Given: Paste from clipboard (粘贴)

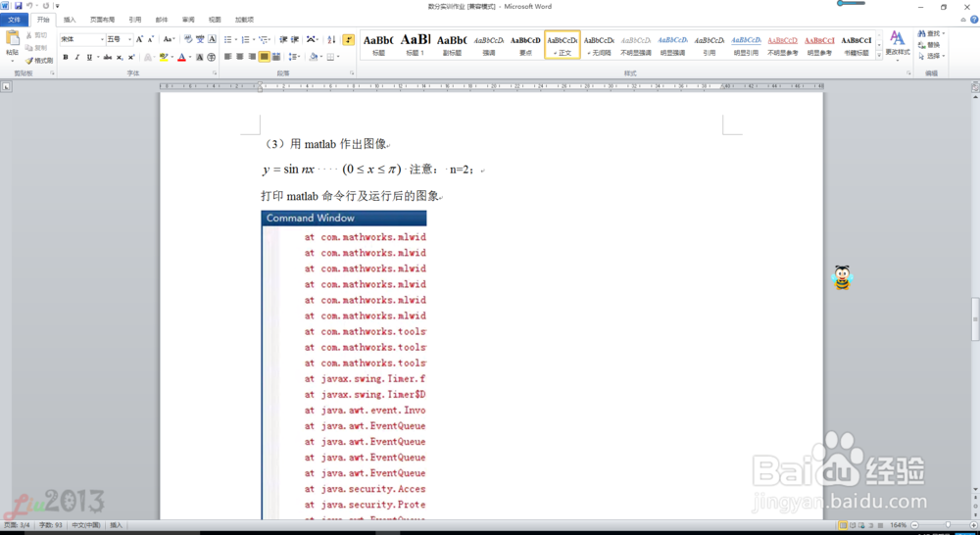Looking at the screenshot, I should [x=12, y=44].
